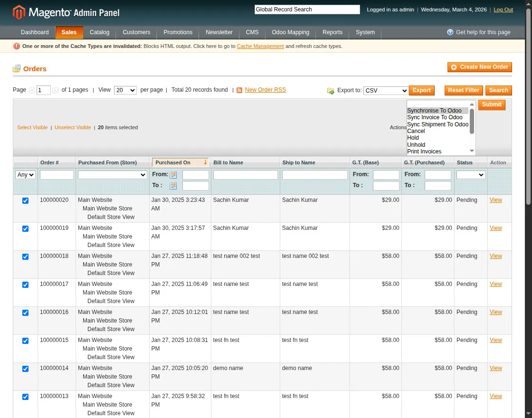532x418 pixels.
Task: Click the Ship to Name filter input
Action: coord(314,175)
